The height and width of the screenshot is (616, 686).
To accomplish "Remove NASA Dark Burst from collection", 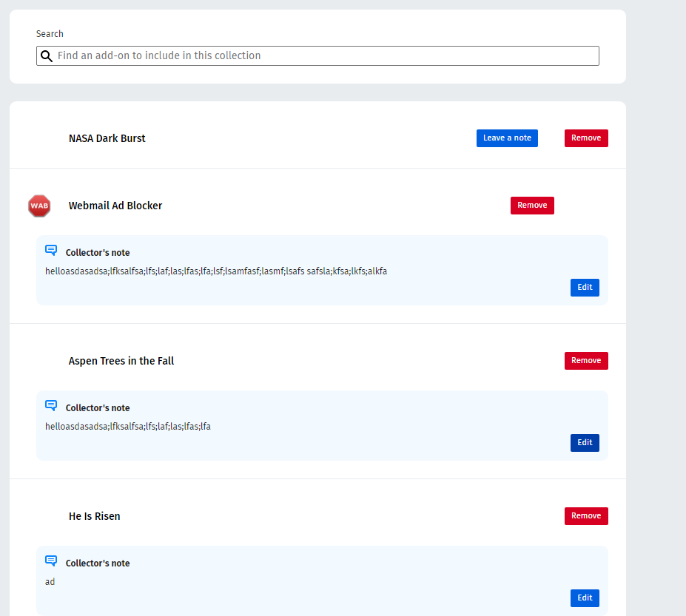I will [x=586, y=138].
